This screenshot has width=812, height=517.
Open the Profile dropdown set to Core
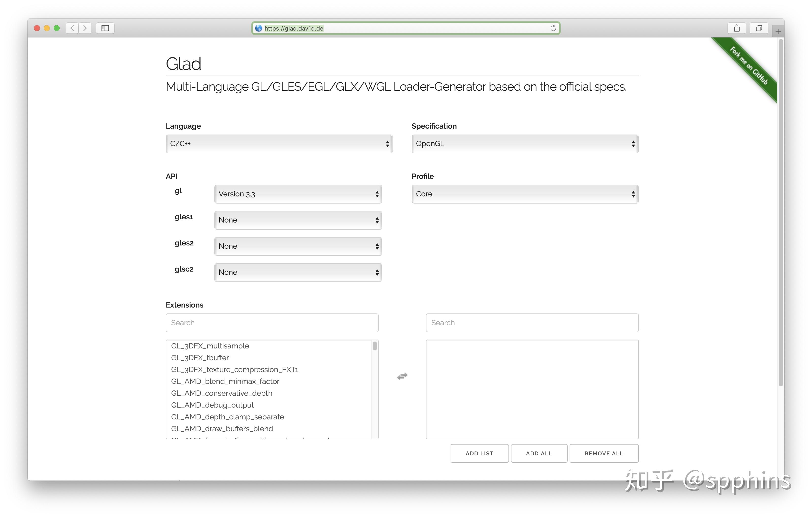(525, 194)
